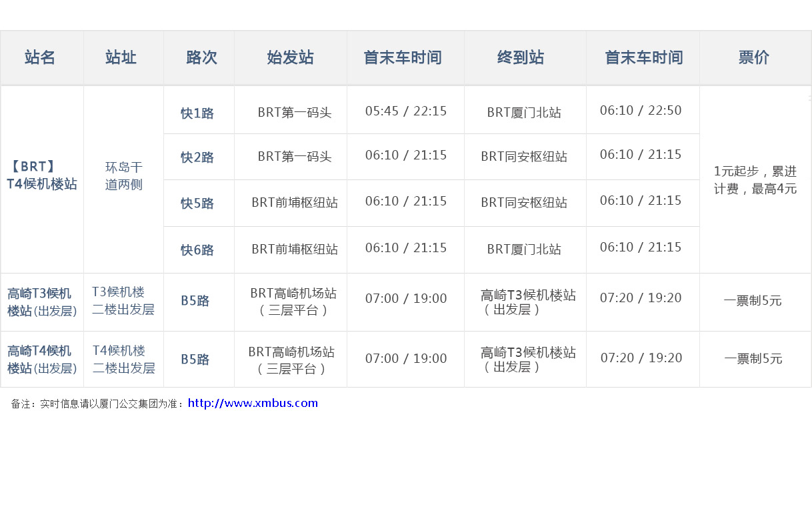
Task: Click the 1元起步 fare description cell
Action: 755,180
